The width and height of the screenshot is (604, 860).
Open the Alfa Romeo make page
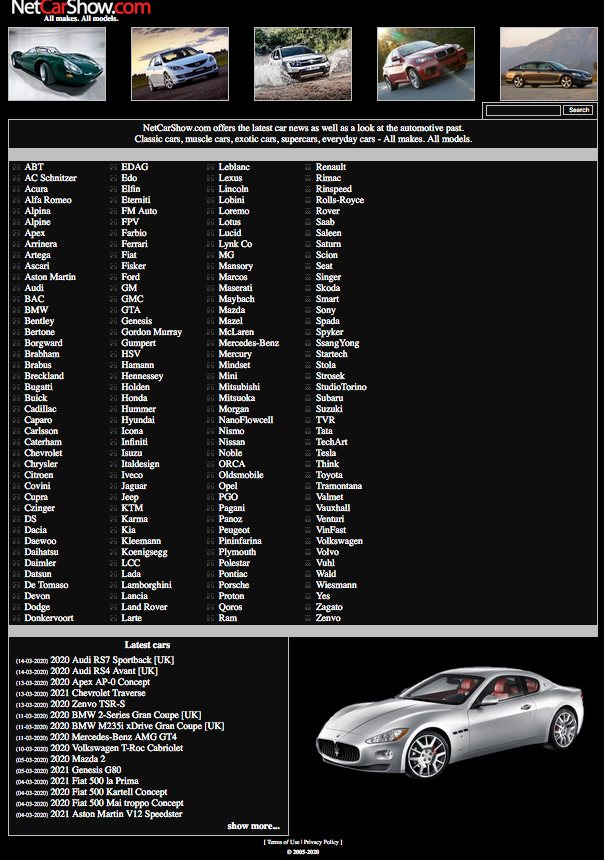click(48, 200)
